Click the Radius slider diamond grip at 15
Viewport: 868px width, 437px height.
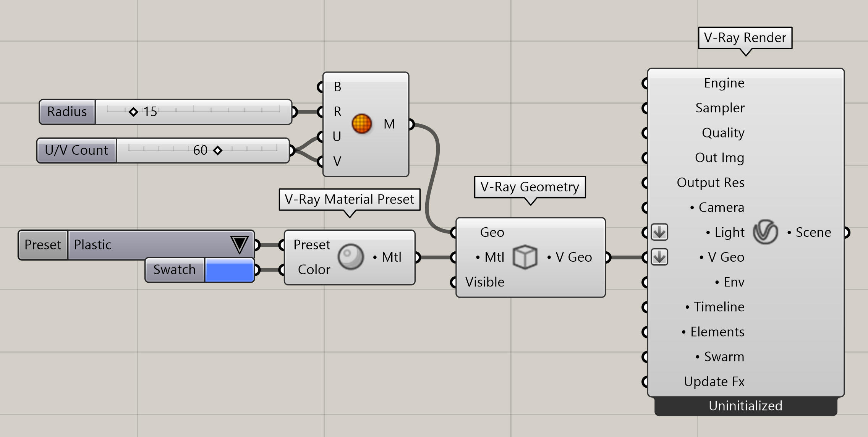coord(133,112)
